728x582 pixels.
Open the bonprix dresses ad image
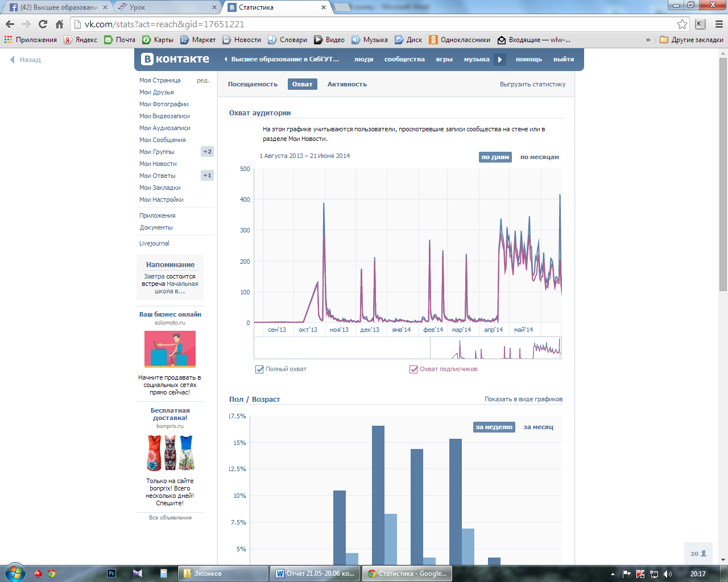click(170, 453)
